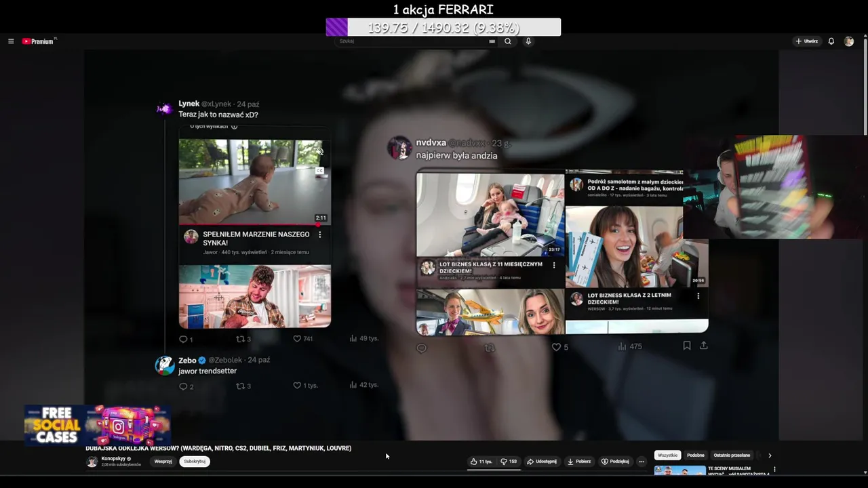The width and height of the screenshot is (868, 488).
Task: Select the Wszystkie chip
Action: (x=667, y=455)
